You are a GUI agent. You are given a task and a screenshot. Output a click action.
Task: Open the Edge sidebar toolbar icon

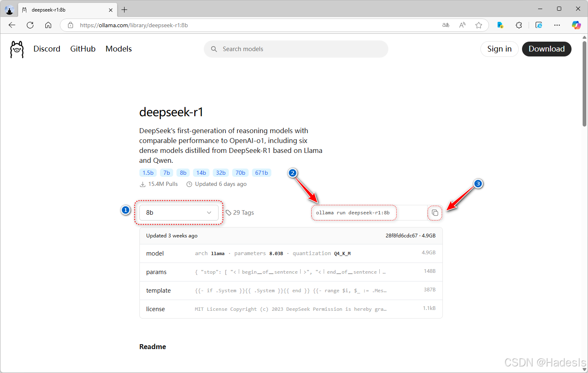pos(539,25)
